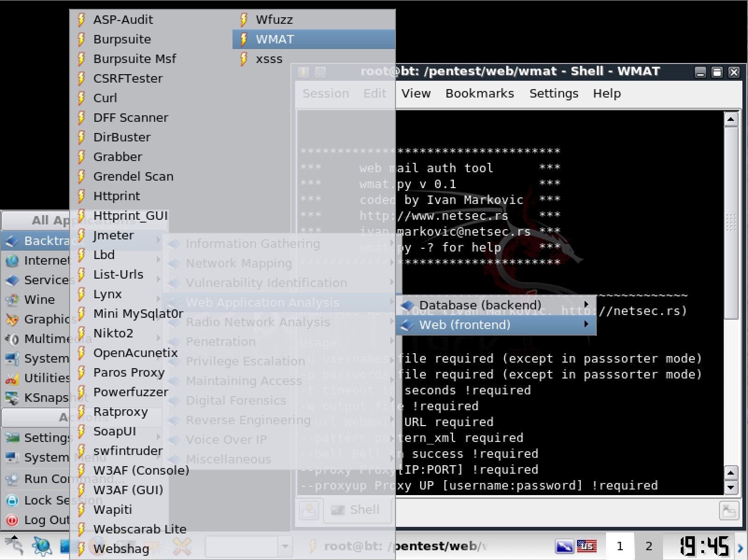
Task: Click the Jmeter icon
Action: [81, 235]
